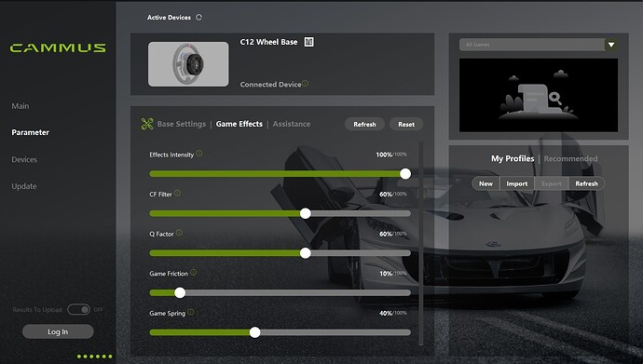Click the CF Filter 60% value

[x=386, y=195]
